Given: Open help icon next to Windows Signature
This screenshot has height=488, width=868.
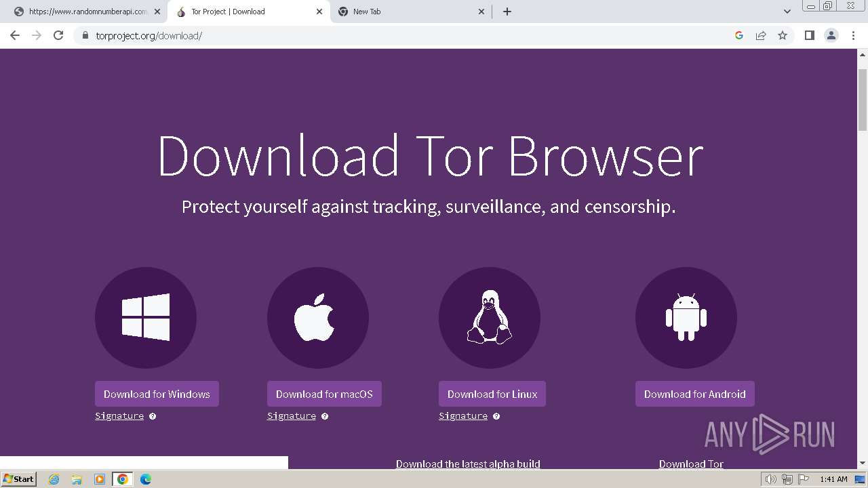Looking at the screenshot, I should click(153, 416).
